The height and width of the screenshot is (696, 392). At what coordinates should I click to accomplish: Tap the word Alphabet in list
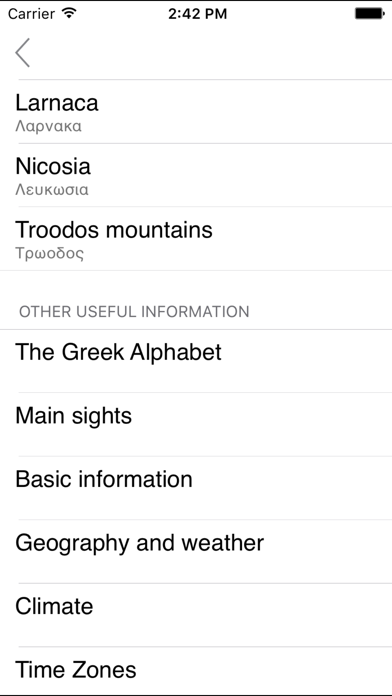pos(176,352)
